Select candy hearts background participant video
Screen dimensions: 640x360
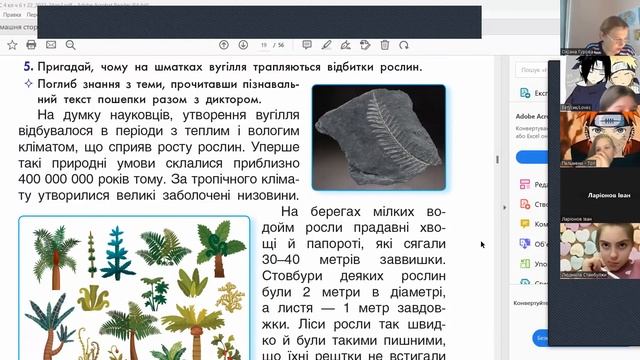tap(600, 251)
